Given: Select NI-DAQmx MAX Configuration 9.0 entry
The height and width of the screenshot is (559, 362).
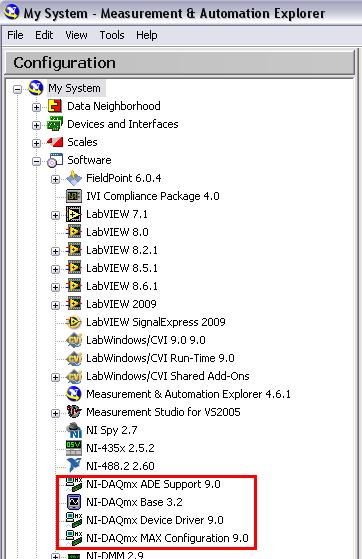Looking at the screenshot, I should (167, 538).
